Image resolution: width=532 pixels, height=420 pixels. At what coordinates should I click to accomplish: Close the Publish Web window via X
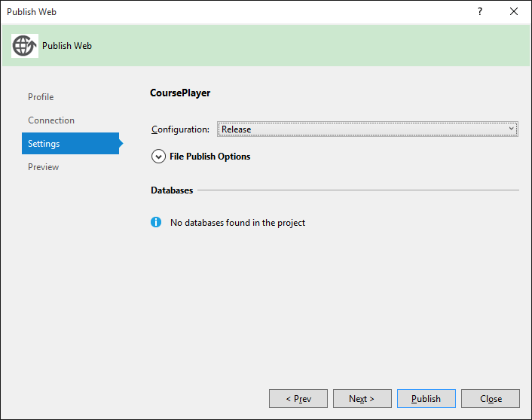click(x=514, y=11)
